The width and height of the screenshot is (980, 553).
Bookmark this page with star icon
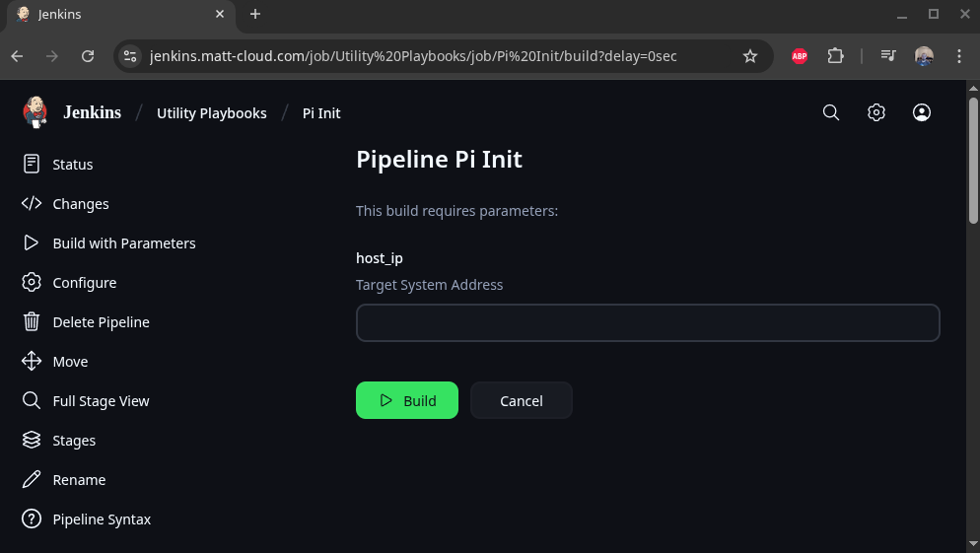point(750,56)
